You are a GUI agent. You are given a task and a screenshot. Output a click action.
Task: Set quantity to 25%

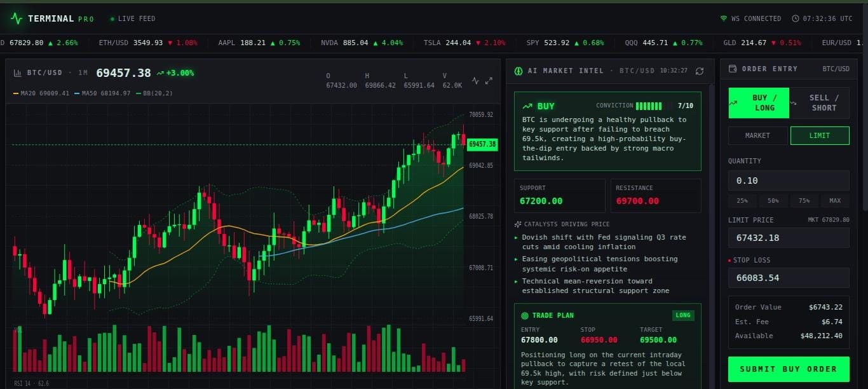pos(742,201)
